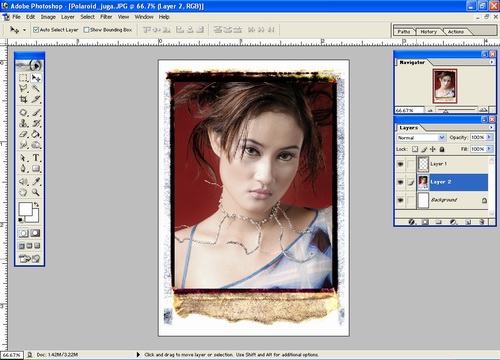The image size is (500, 360).
Task: Open the Layers panel menu arrow
Action: 491,127
